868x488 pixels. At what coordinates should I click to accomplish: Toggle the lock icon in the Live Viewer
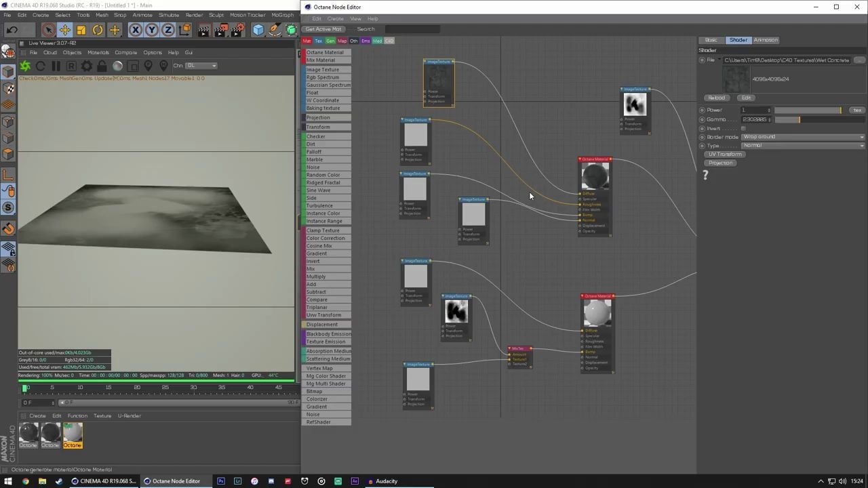click(102, 66)
